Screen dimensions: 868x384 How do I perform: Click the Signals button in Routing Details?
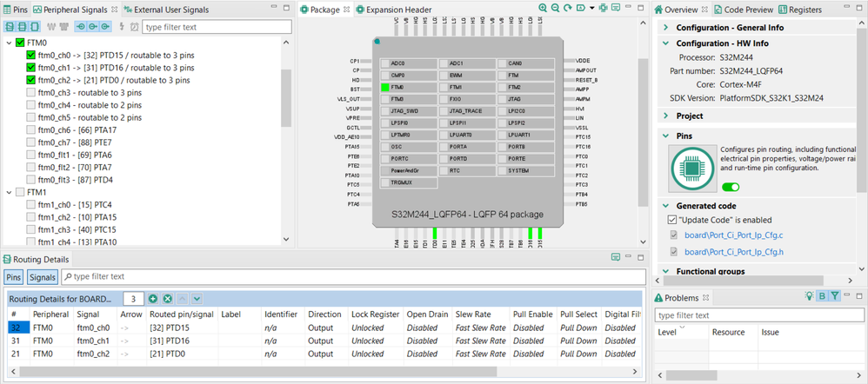point(43,276)
